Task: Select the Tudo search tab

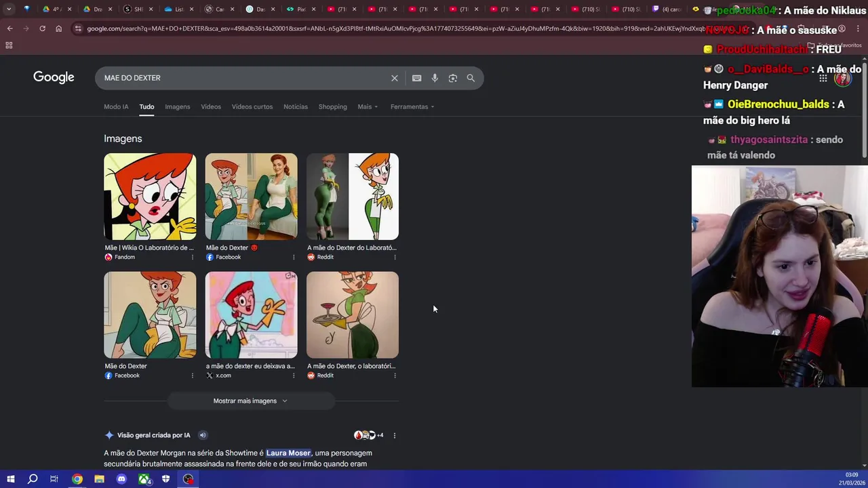Action: [x=146, y=106]
